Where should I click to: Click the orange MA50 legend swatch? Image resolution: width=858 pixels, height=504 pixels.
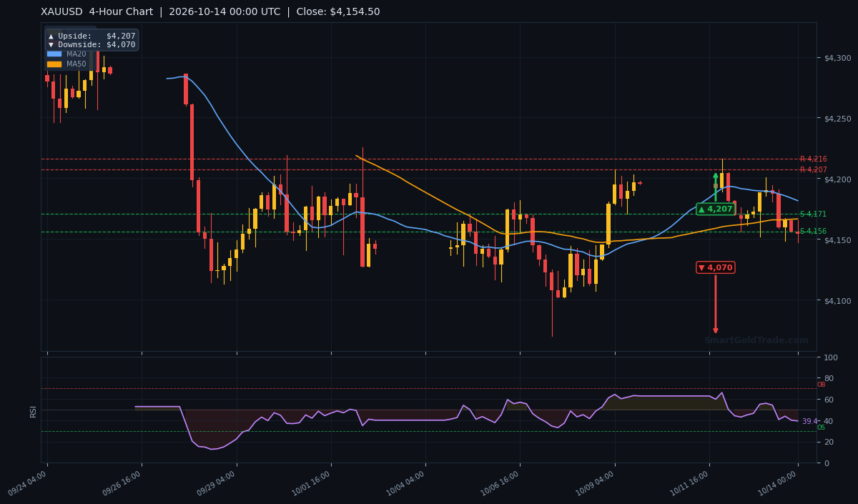click(54, 64)
